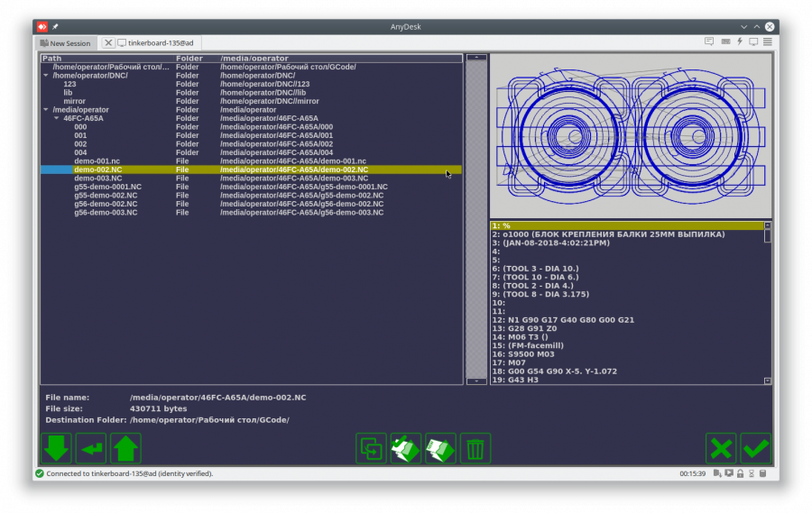The width and height of the screenshot is (812, 513).
Task: Collapse the 46FC-A65A folder node
Action: point(56,118)
